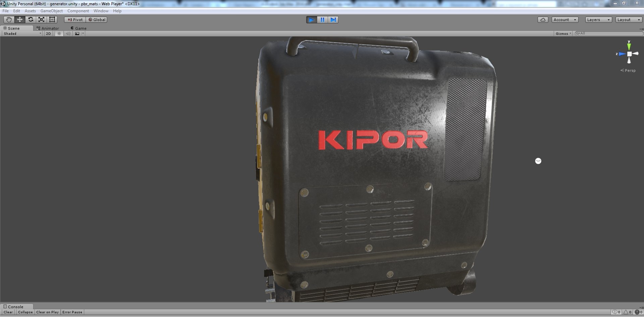The height and width of the screenshot is (317, 644).
Task: Open the scene effects dropdown arrow
Action: coord(83,34)
